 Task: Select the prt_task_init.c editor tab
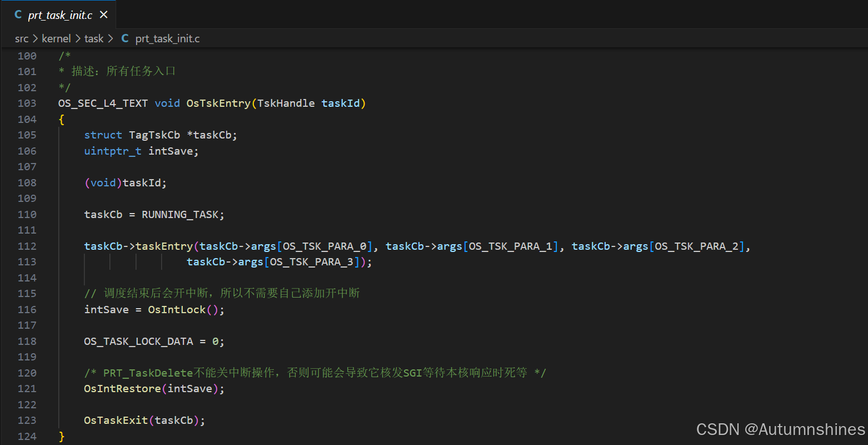point(58,15)
